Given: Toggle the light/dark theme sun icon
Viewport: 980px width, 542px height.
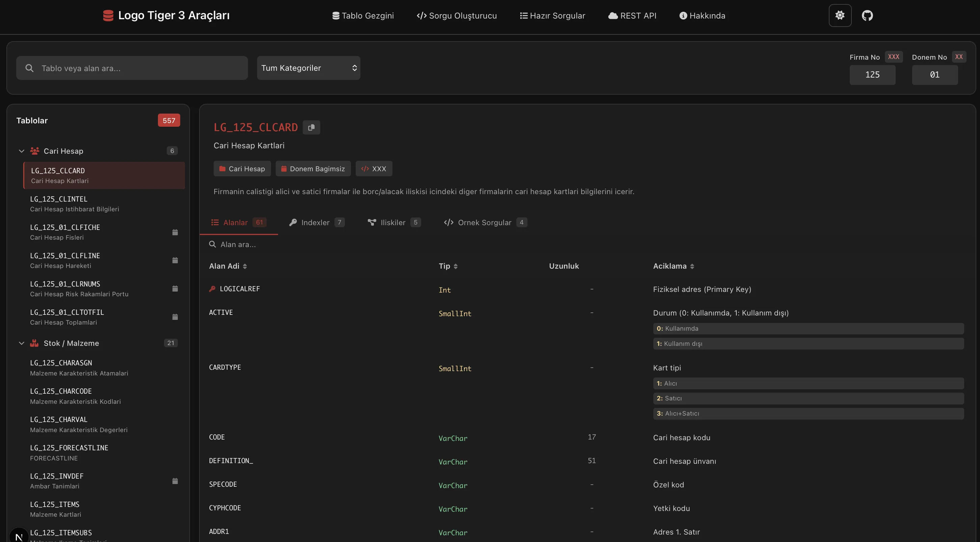Looking at the screenshot, I should click(840, 16).
